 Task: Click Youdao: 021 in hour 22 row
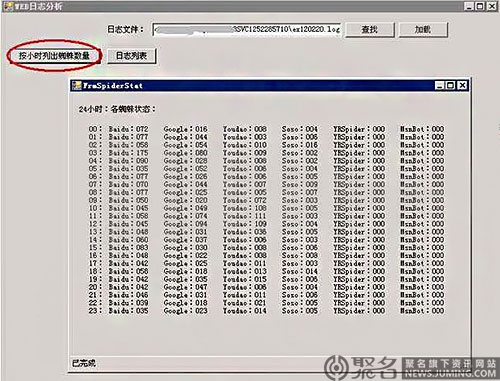pos(245,303)
